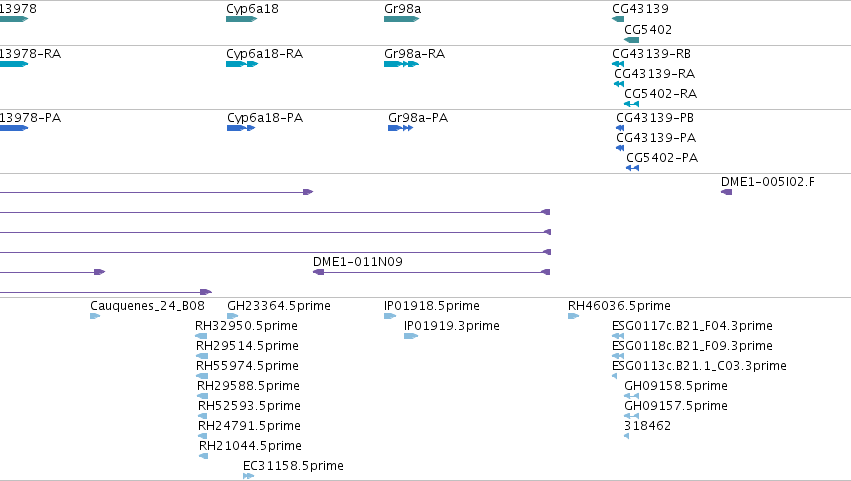Click the Gr98a gene label

402,9
